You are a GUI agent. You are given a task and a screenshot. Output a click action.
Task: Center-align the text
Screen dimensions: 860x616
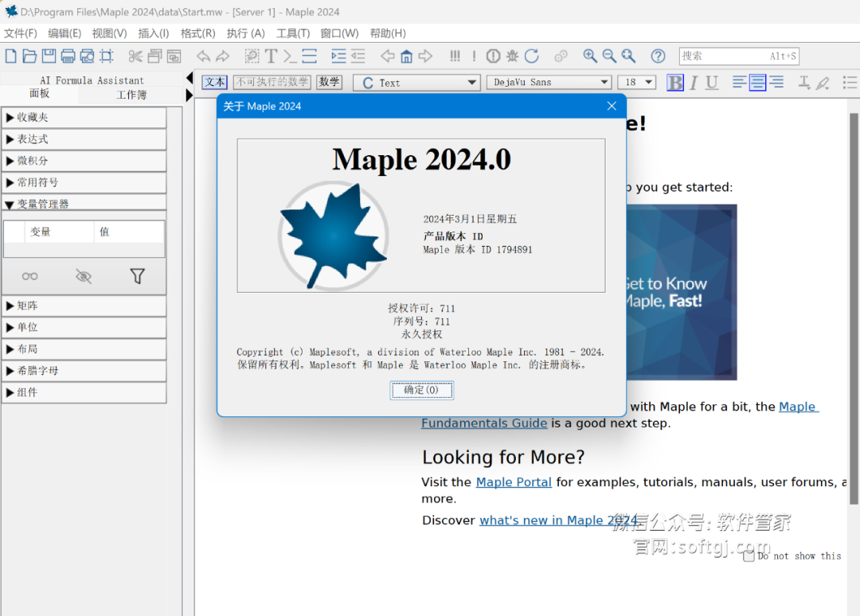pos(757,83)
